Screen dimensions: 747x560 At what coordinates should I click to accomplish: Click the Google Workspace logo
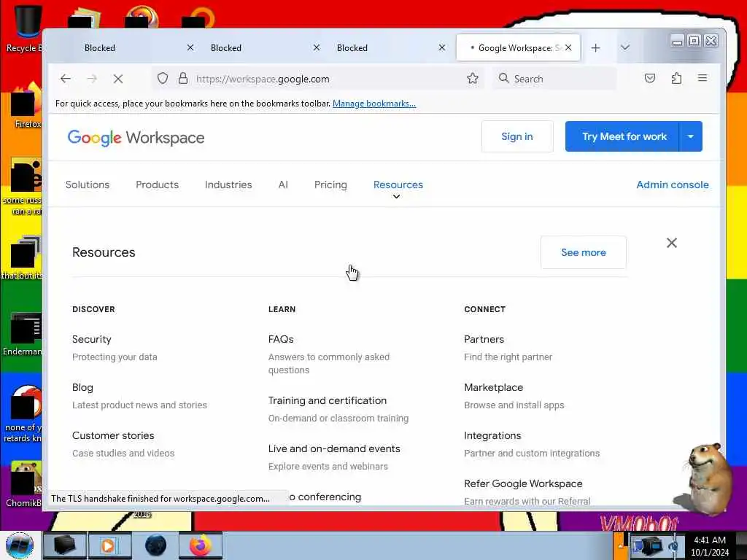136,138
